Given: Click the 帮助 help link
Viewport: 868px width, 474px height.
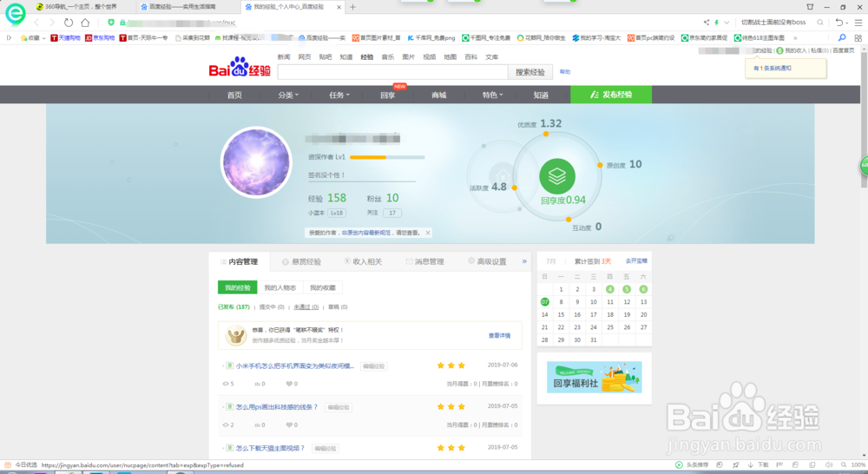Looking at the screenshot, I should click(x=565, y=72).
